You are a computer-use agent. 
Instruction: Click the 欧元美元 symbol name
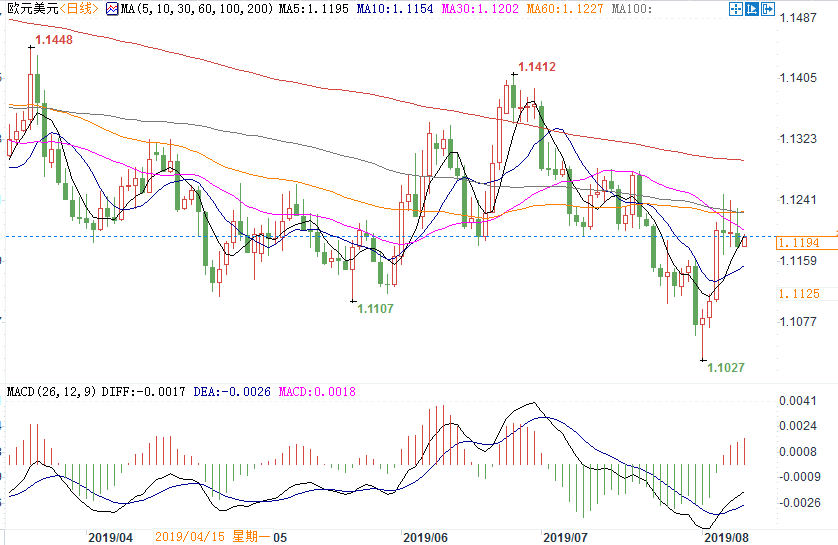coord(29,9)
